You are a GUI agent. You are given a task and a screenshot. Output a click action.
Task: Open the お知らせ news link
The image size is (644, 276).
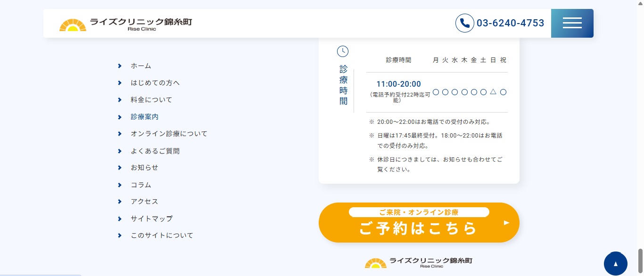point(144,168)
